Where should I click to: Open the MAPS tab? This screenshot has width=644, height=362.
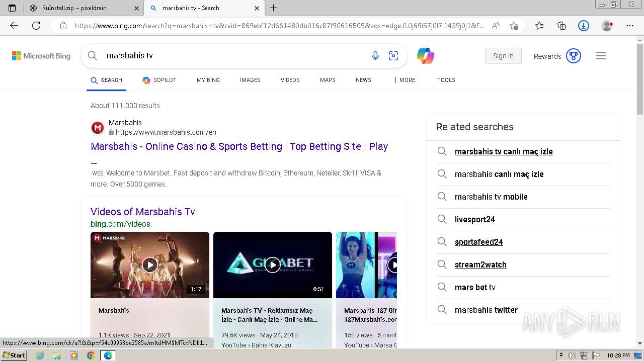click(328, 80)
